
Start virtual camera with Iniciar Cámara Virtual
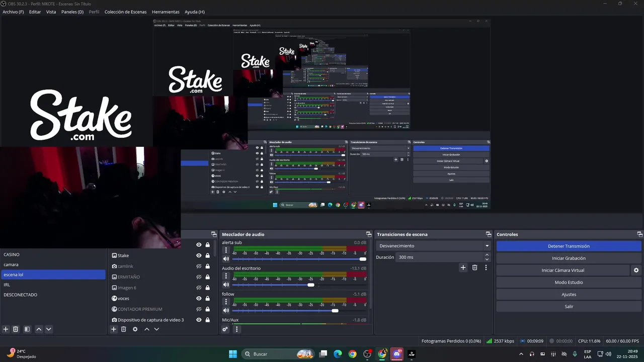562,270
